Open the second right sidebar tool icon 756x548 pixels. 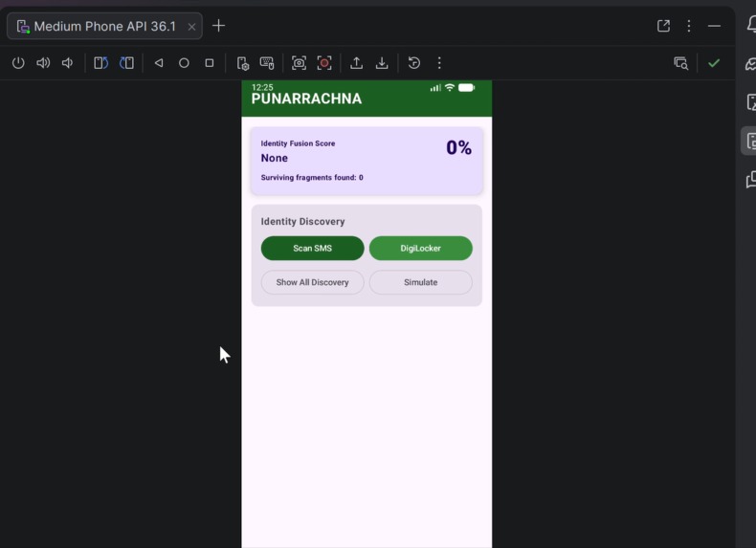point(751,63)
